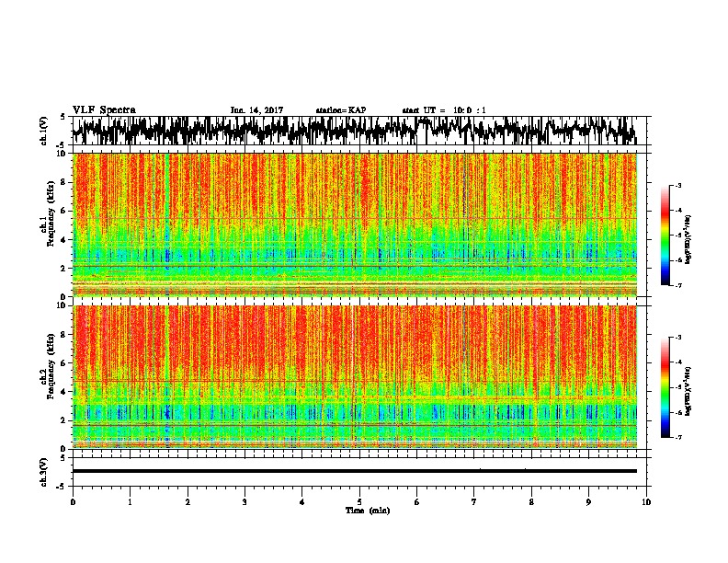Click time axis tick label "0"
Viewport: 728px width, 563px height.
(x=73, y=502)
